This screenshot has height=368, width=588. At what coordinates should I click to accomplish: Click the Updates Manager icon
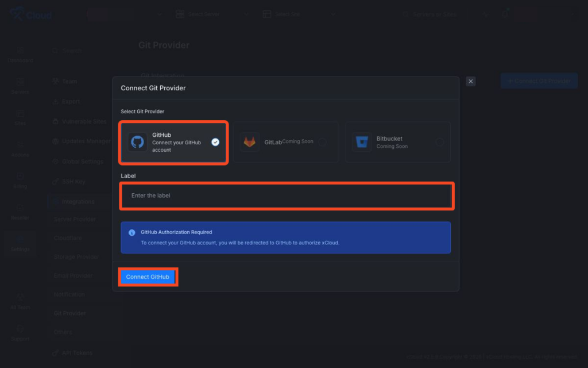click(56, 141)
